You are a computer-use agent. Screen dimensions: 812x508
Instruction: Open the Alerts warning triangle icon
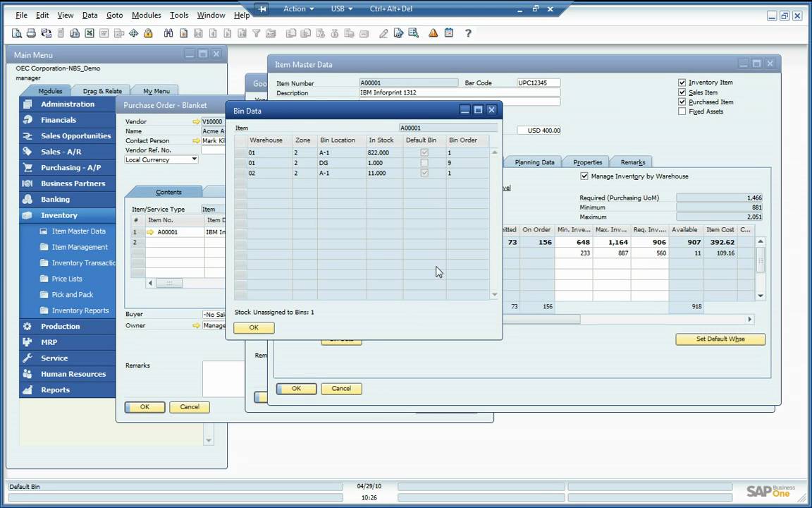[433, 33]
